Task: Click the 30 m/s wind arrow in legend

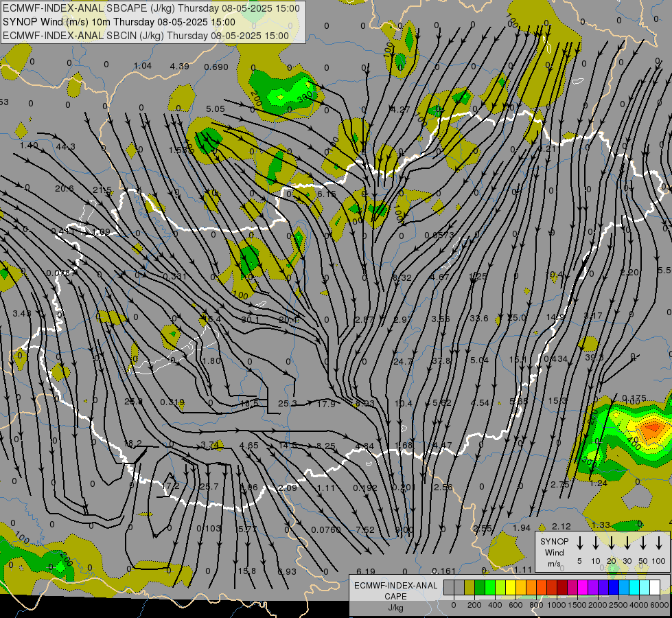Action: point(627,543)
